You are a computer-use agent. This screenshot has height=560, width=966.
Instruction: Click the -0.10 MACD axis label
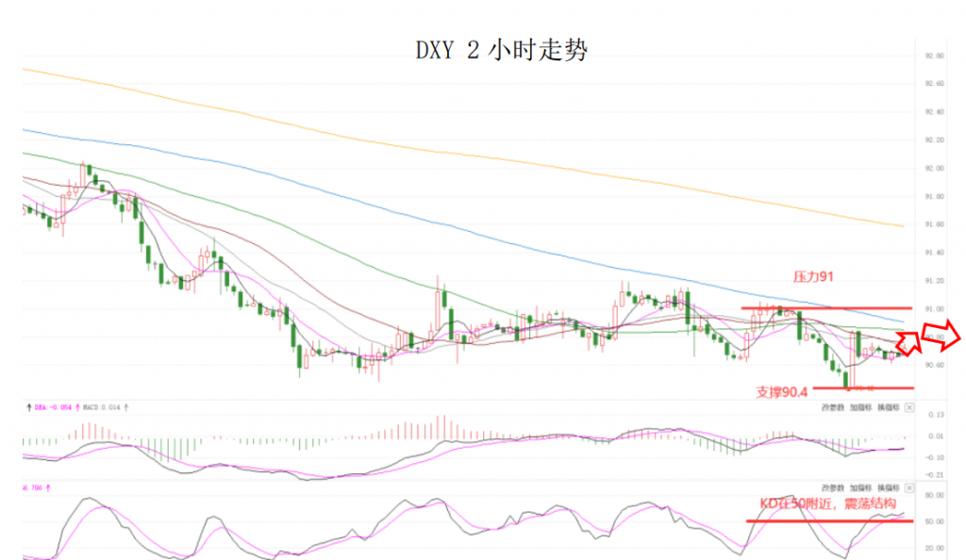coord(935,458)
